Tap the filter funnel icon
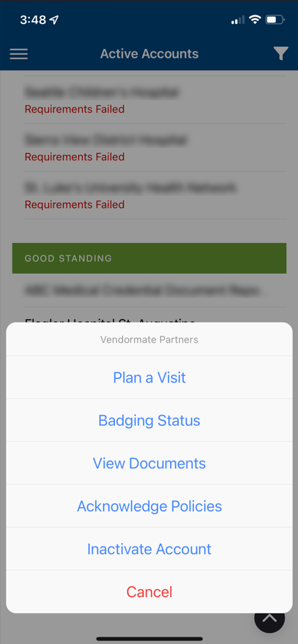Image resolution: width=298 pixels, height=644 pixels. (x=280, y=54)
